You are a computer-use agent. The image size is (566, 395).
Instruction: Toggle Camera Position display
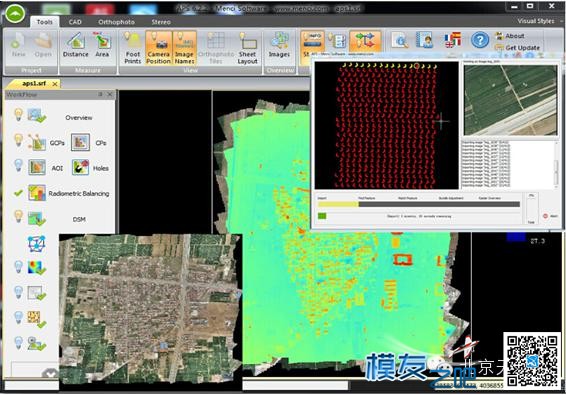click(x=158, y=48)
